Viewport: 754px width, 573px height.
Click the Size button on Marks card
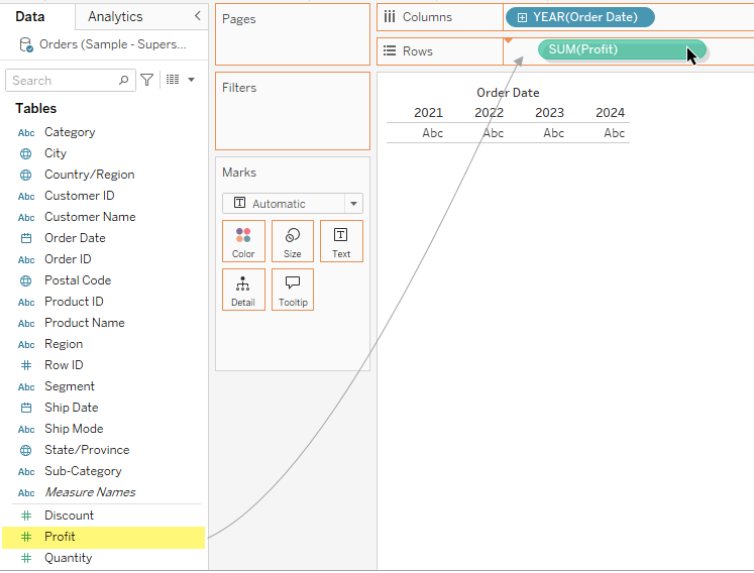(292, 241)
